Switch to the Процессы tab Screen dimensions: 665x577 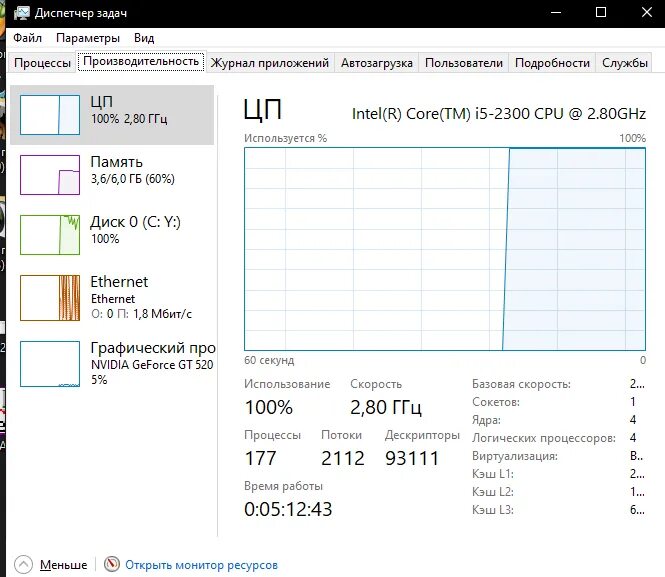(x=42, y=63)
